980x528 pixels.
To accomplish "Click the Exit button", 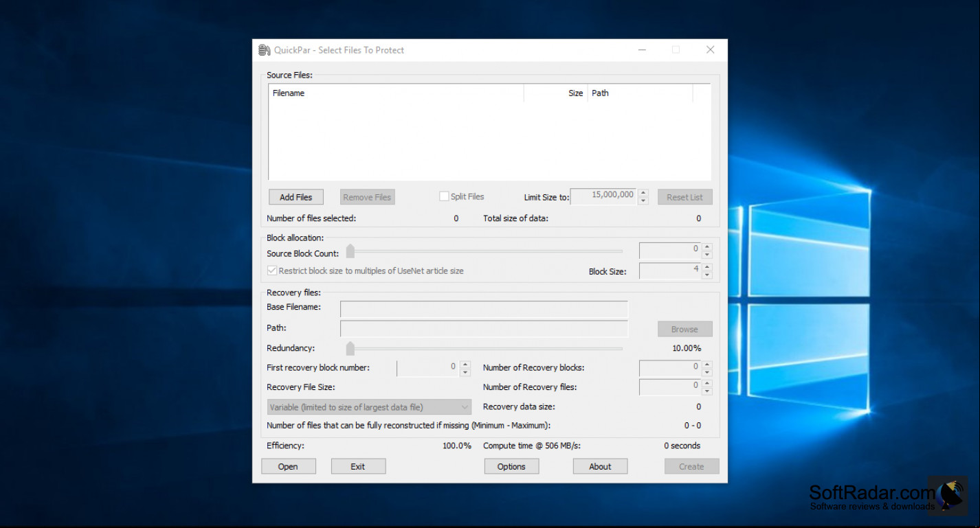I will 358,466.
